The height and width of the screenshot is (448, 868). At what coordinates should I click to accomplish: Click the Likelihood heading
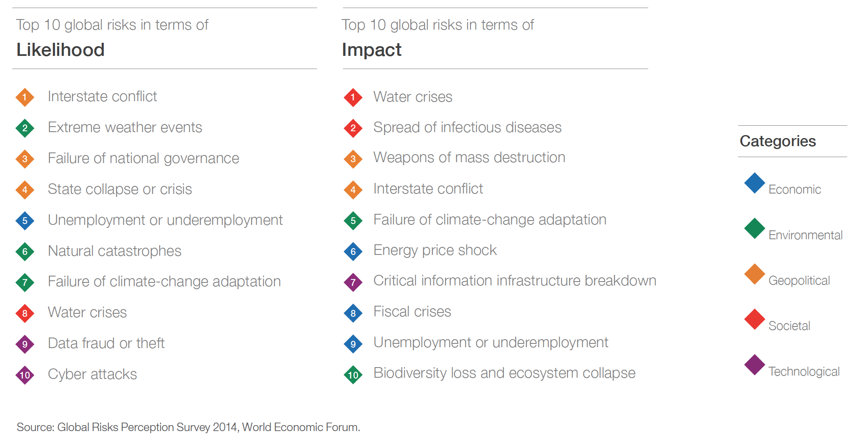tap(61, 50)
